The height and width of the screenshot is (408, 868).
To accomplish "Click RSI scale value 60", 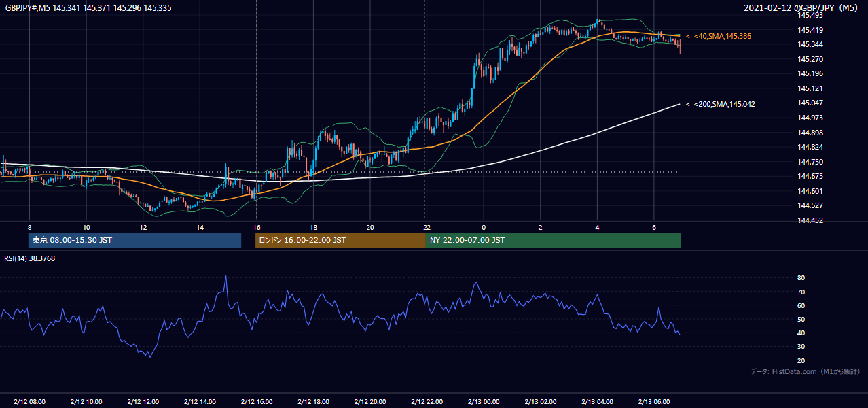I will [801, 305].
